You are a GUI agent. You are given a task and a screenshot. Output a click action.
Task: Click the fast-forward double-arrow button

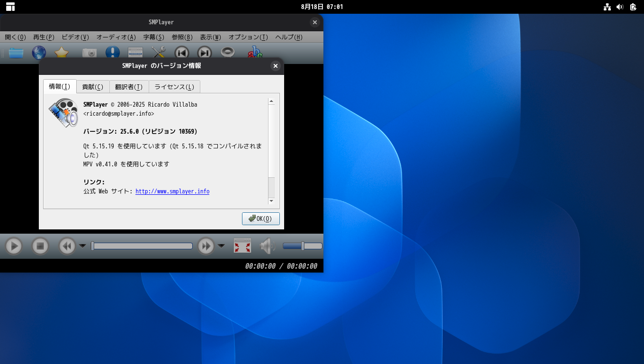point(206,246)
